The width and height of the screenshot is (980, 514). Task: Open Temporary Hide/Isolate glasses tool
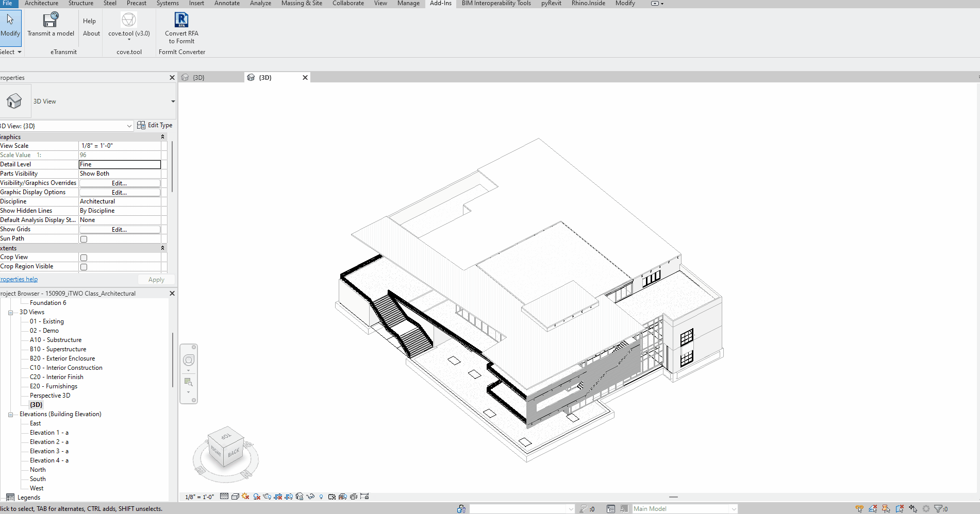310,496
